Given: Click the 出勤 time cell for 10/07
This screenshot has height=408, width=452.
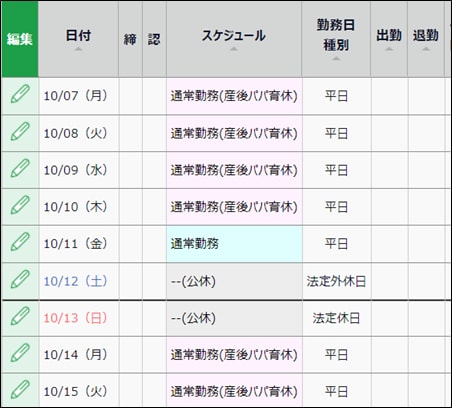Looking at the screenshot, I should (389, 96).
